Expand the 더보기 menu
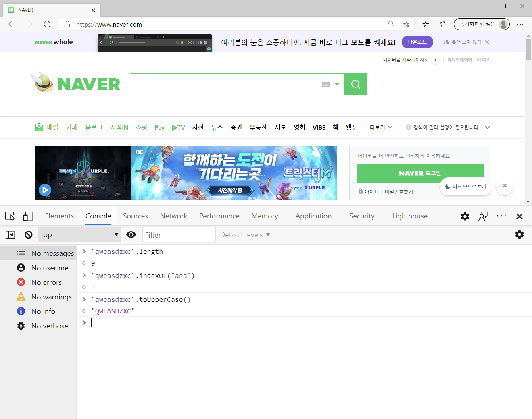This screenshot has height=419, width=532. pos(381,127)
